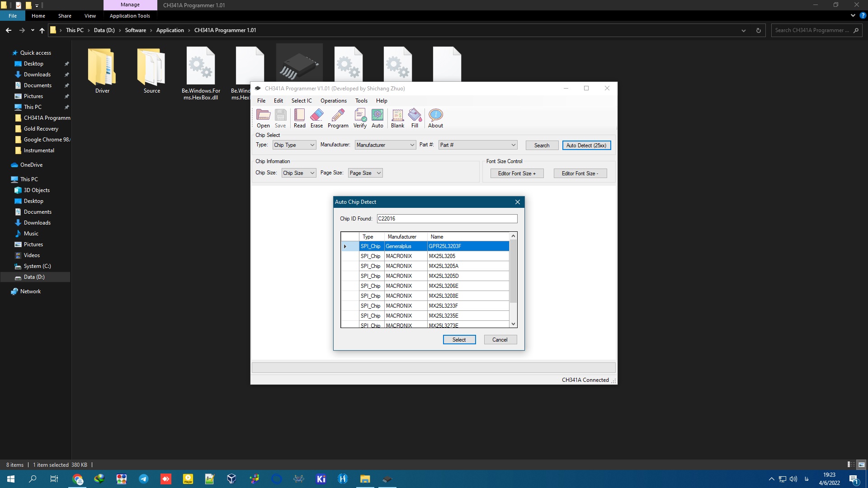Open Chrome from the taskbar
Image resolution: width=868 pixels, height=488 pixels.
pyautogui.click(x=78, y=479)
